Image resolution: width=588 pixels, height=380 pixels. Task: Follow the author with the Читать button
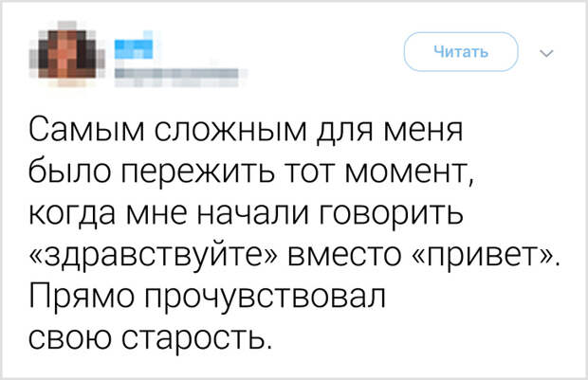pyautogui.click(x=461, y=52)
